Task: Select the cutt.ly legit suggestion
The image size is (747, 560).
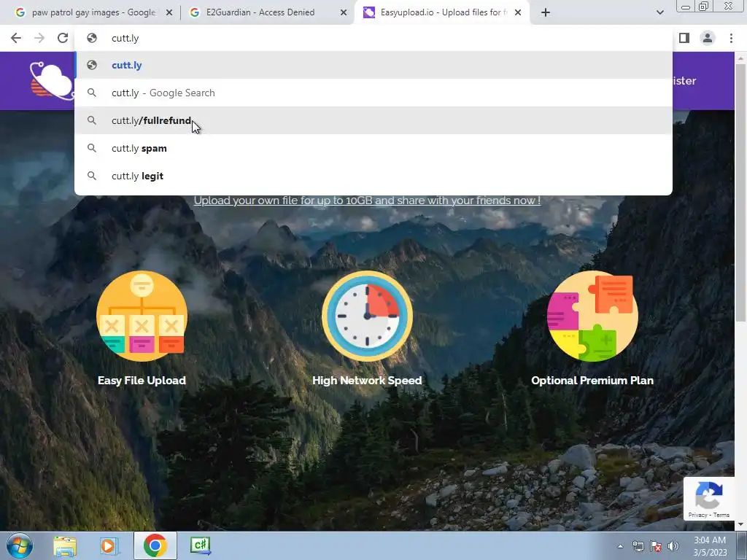Action: click(373, 176)
